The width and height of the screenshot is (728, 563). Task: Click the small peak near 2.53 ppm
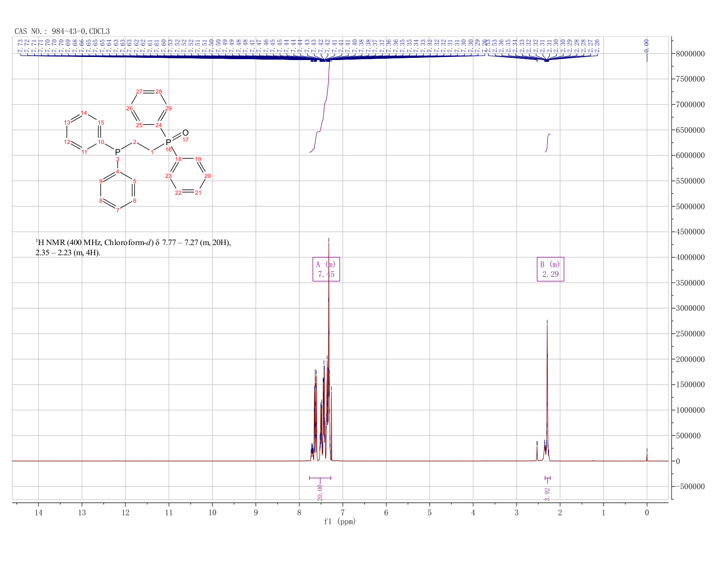[537, 450]
